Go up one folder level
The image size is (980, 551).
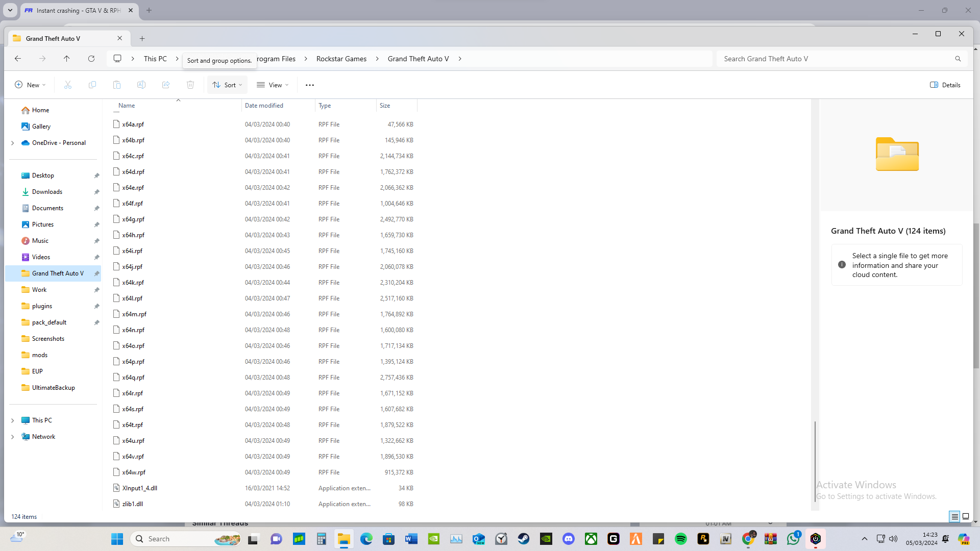[67, 59]
